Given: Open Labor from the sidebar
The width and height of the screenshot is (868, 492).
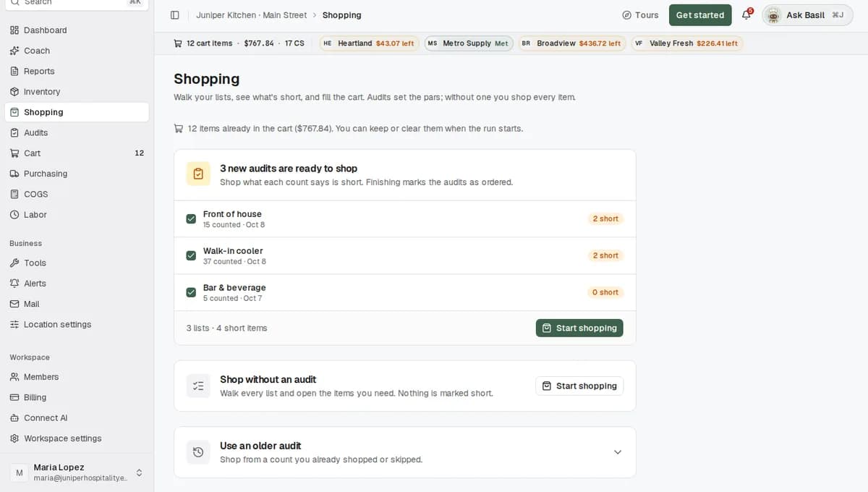Looking at the screenshot, I should pos(77,215).
